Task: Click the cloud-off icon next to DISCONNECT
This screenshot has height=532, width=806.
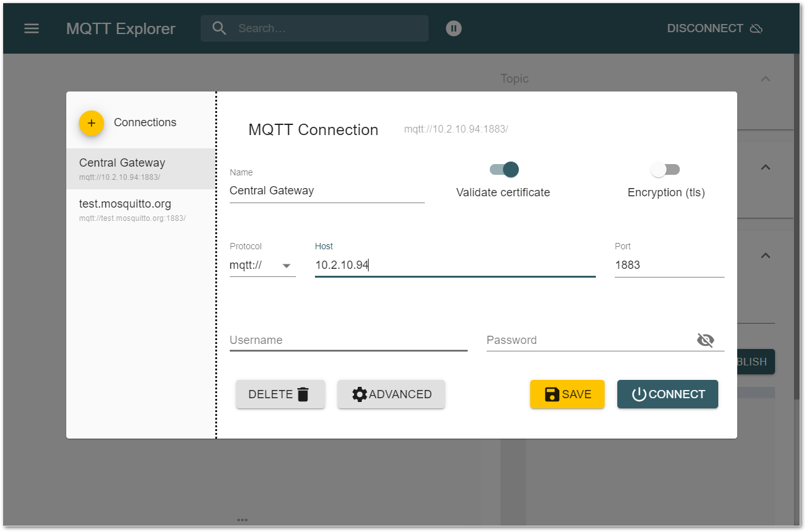Action: click(757, 28)
